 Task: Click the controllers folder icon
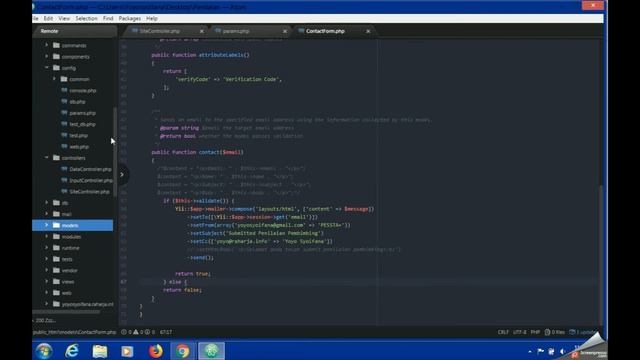[56, 158]
